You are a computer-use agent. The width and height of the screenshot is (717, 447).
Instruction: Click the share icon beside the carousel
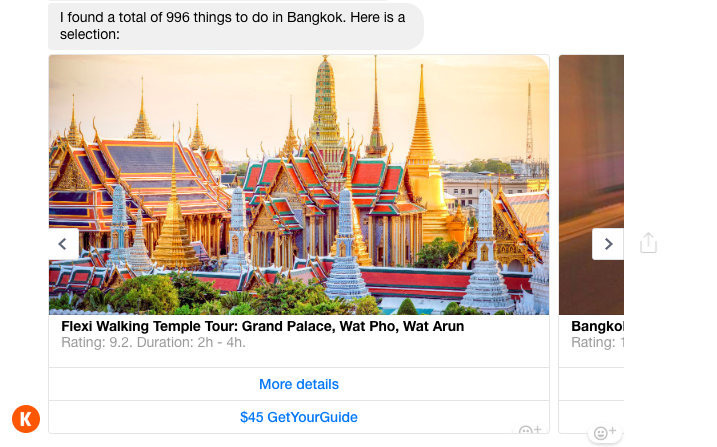648,243
